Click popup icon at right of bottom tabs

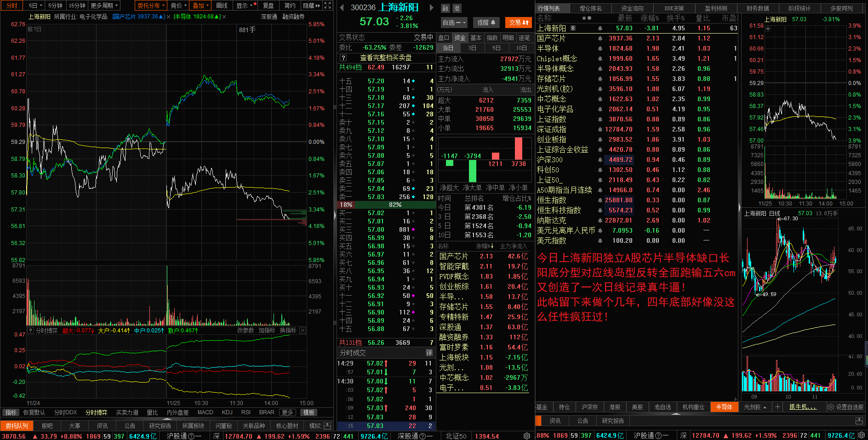click(x=859, y=421)
